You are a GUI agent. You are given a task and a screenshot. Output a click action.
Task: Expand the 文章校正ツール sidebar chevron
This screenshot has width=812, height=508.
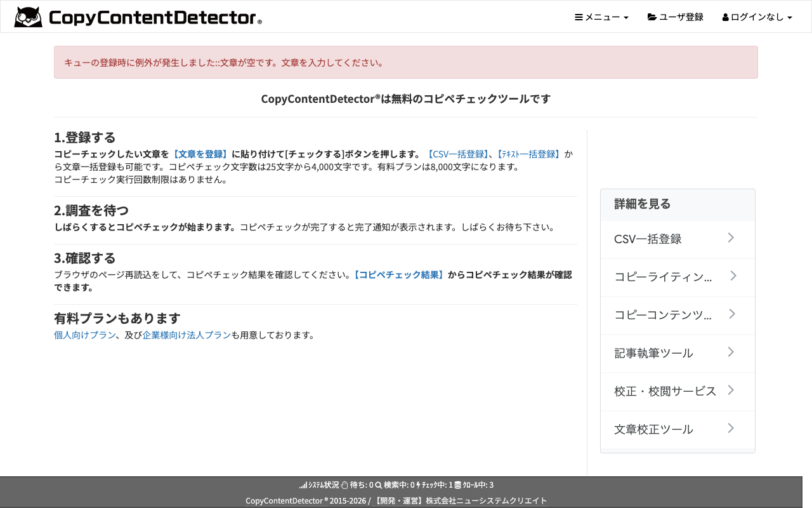(731, 428)
